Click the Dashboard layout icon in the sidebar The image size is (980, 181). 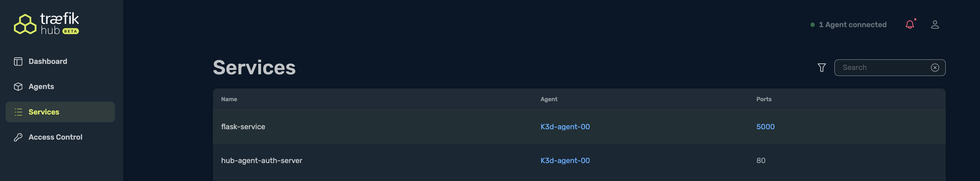[18, 61]
